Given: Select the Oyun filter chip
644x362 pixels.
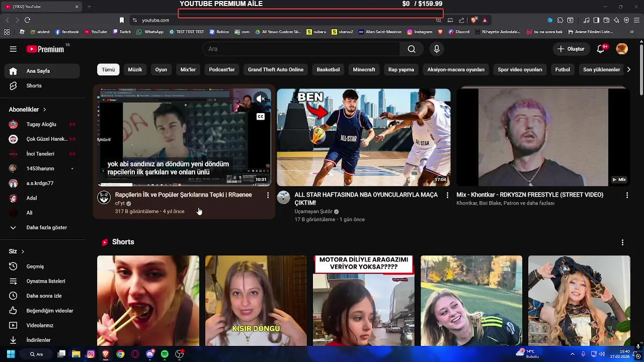Looking at the screenshot, I should 161,70.
